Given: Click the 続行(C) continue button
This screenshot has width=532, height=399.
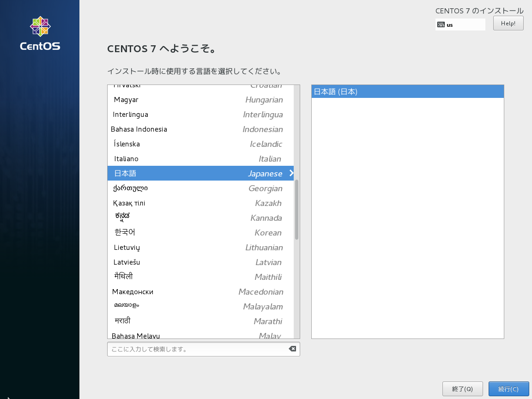Looking at the screenshot, I should click(508, 389).
